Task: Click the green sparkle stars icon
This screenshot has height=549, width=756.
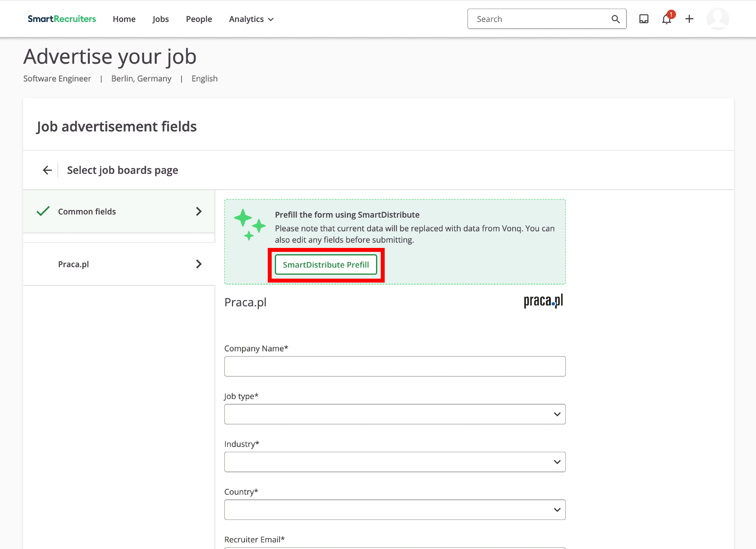Action: point(250,225)
